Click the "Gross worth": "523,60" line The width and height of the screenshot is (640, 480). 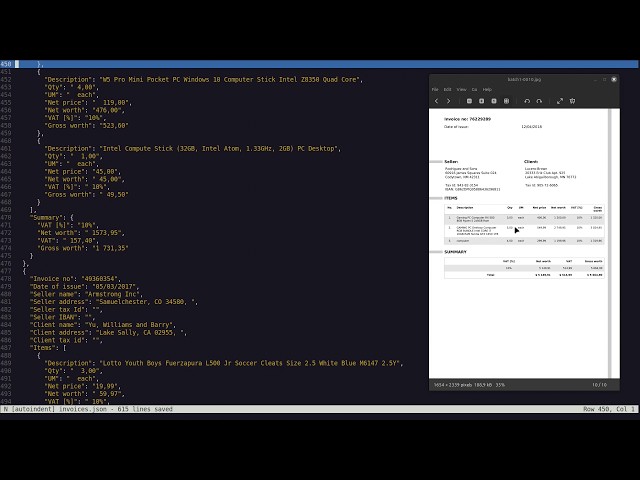(x=86, y=126)
